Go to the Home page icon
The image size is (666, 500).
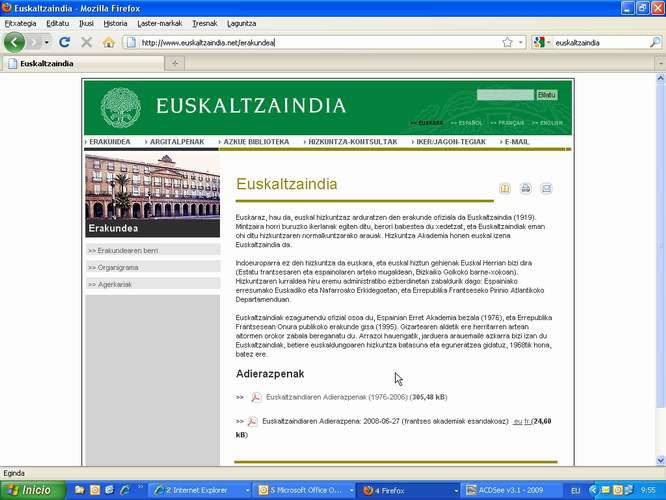108,42
